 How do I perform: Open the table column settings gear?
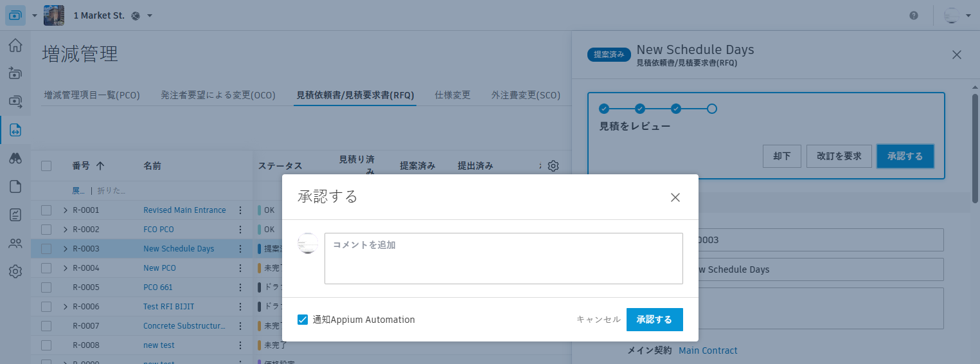point(553,166)
